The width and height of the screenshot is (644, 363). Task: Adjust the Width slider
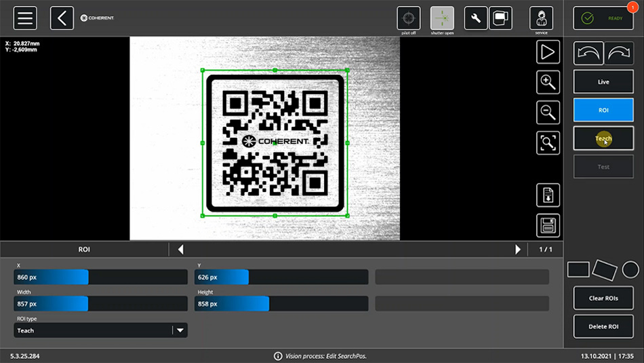pos(100,303)
